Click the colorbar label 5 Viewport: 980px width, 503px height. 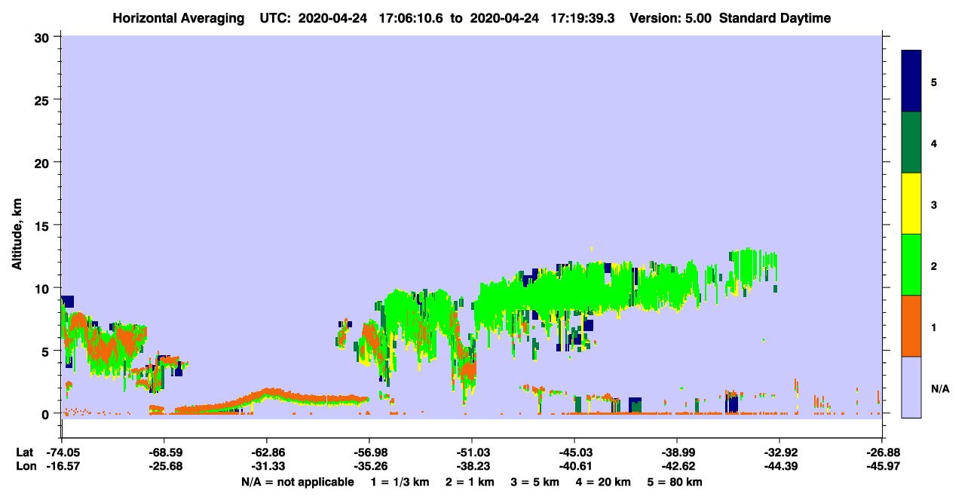934,81
